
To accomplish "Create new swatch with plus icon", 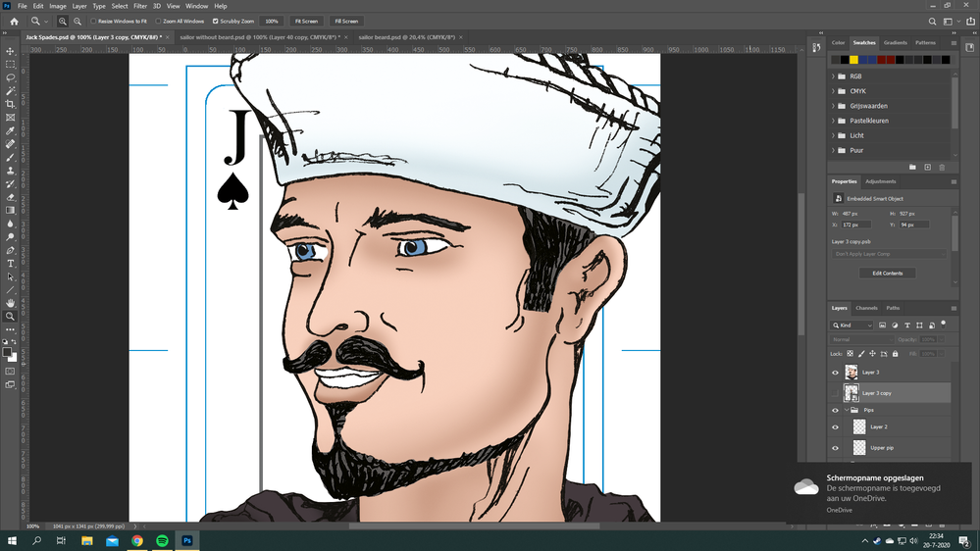I will coord(927,167).
